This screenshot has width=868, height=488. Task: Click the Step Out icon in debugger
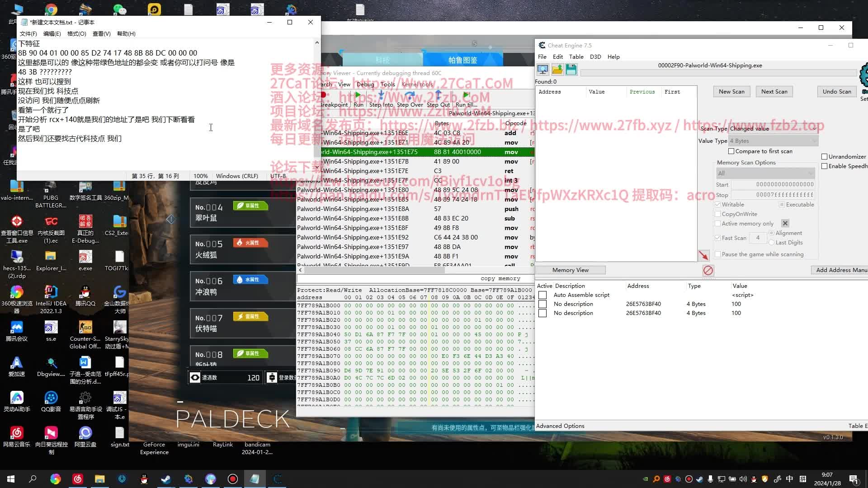point(438,95)
